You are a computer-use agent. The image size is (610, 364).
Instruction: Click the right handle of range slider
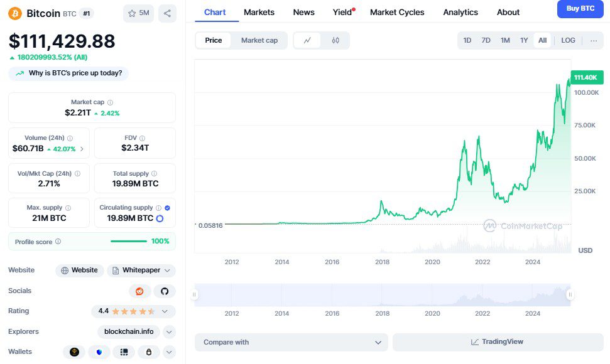coord(570,294)
